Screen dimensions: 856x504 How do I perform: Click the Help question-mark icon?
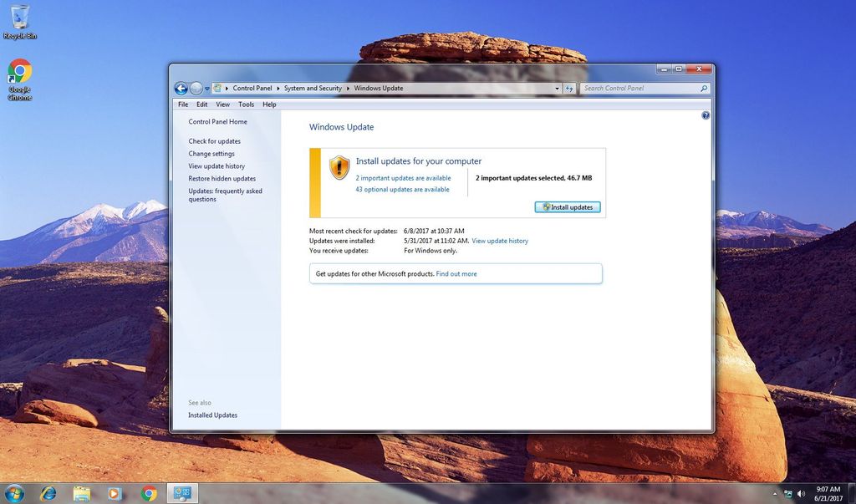(x=705, y=115)
